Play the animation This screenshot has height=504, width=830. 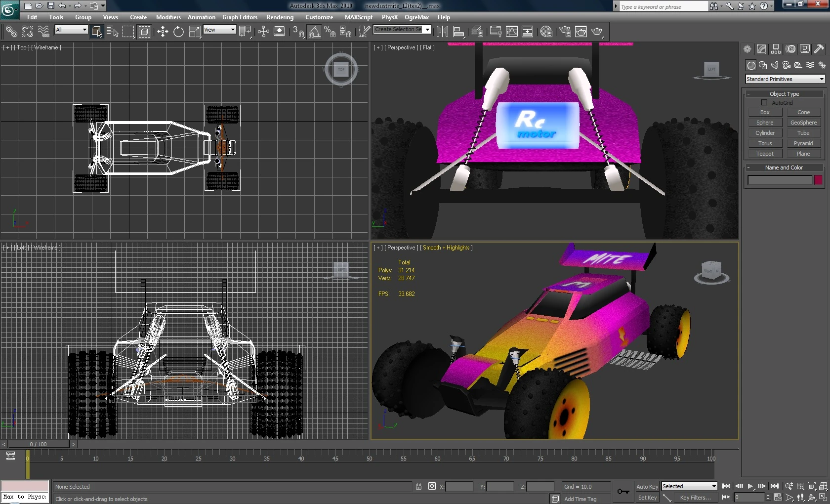click(x=750, y=486)
